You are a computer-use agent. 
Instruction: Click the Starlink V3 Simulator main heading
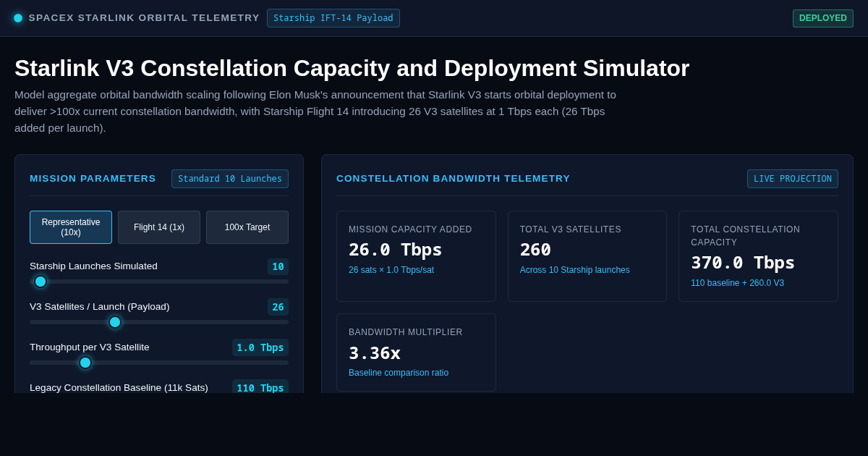(352, 68)
